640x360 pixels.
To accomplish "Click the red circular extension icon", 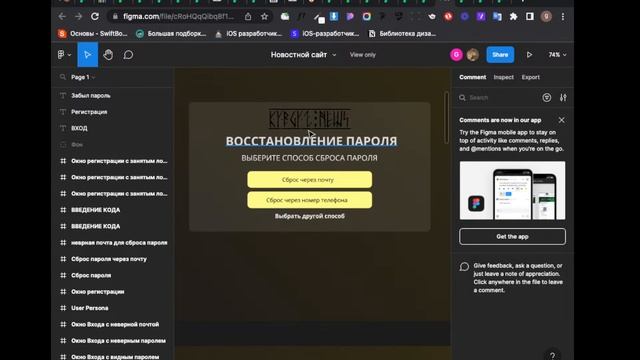I will pos(448,16).
